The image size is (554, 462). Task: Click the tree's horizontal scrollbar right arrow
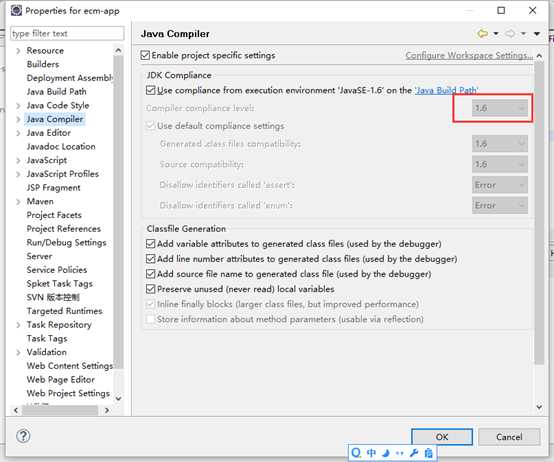[107, 410]
